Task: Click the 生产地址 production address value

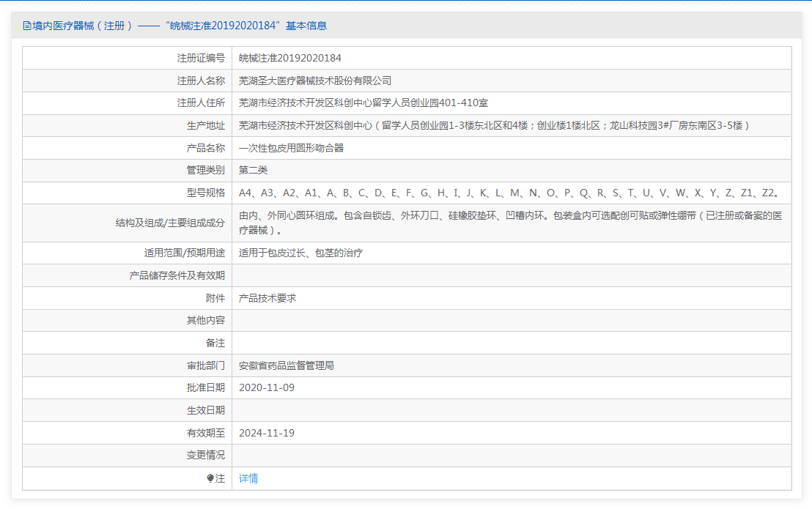Action: [495, 125]
